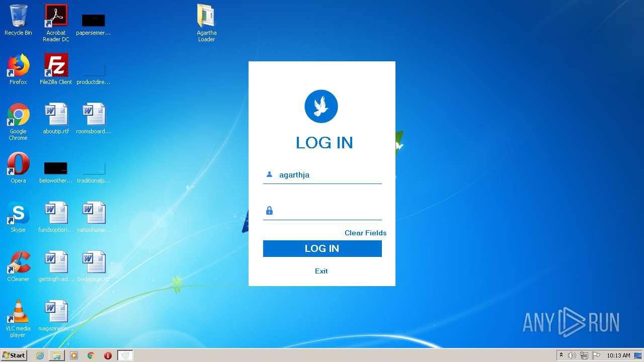Click the dove logo in login dialog
Screen dimensions: 644x362
tap(321, 106)
